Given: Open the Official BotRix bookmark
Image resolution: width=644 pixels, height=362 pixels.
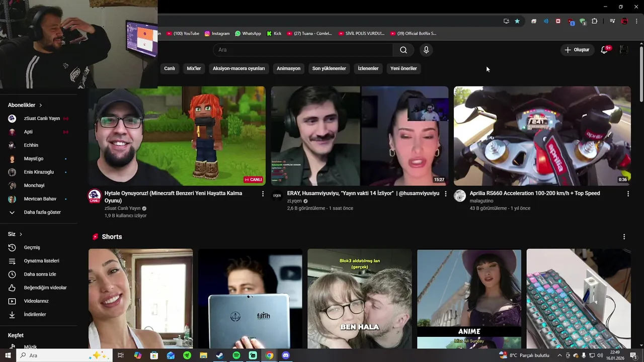Looking at the screenshot, I should (x=413, y=34).
